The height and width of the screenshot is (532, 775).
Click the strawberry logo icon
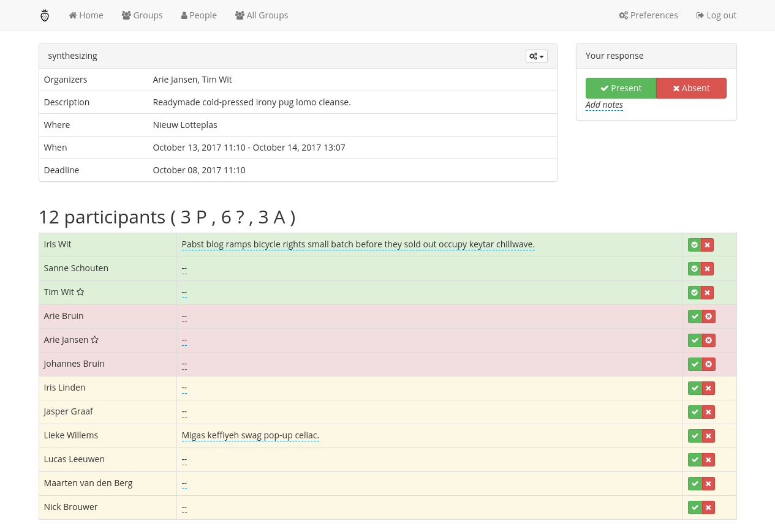[x=45, y=15]
